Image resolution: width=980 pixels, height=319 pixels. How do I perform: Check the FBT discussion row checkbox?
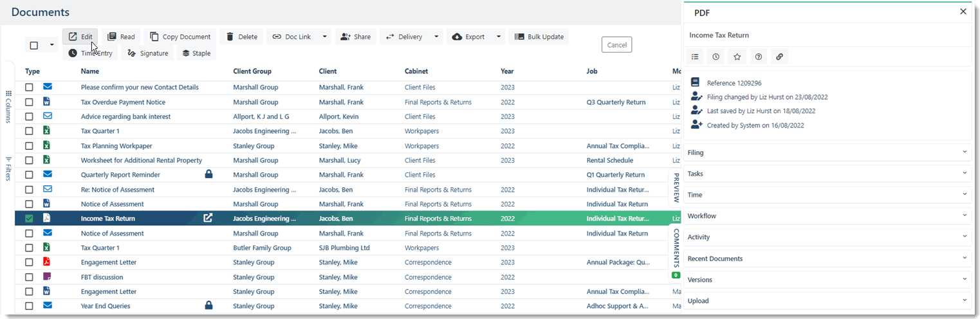[29, 277]
